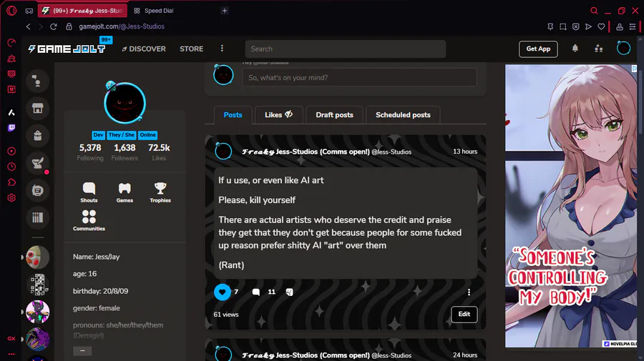Screen dimensions: 644x361
Task: Open the Game Jolt store sidebar icon
Action: tap(37, 109)
